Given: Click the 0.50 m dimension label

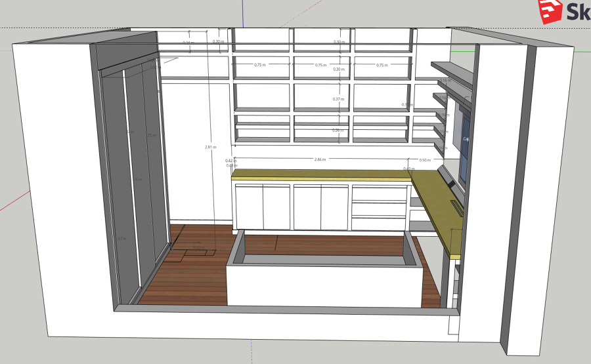Looking at the screenshot, I should click(424, 160).
